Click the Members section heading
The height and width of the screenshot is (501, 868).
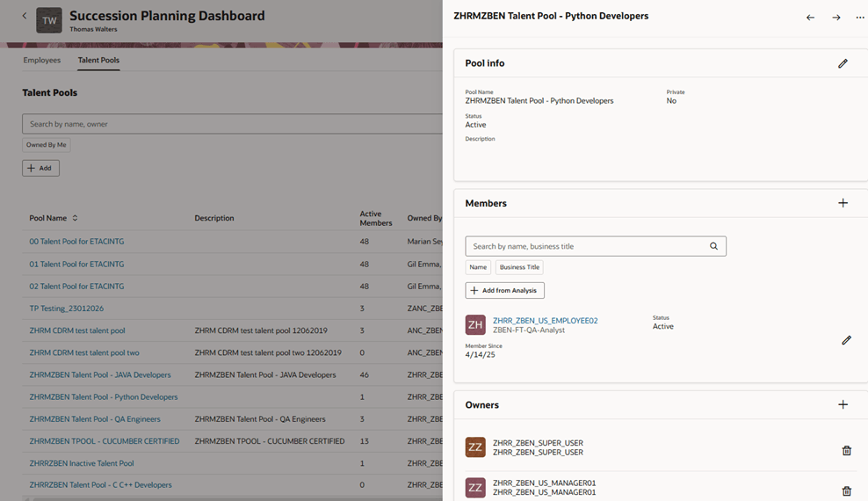(486, 203)
